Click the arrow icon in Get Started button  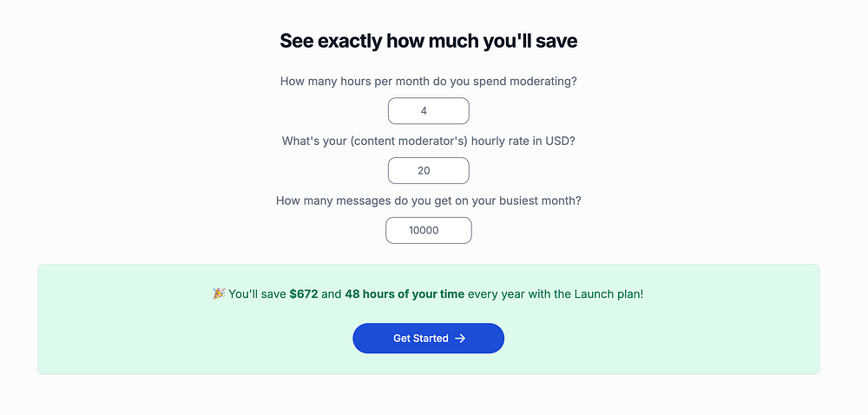(460, 338)
